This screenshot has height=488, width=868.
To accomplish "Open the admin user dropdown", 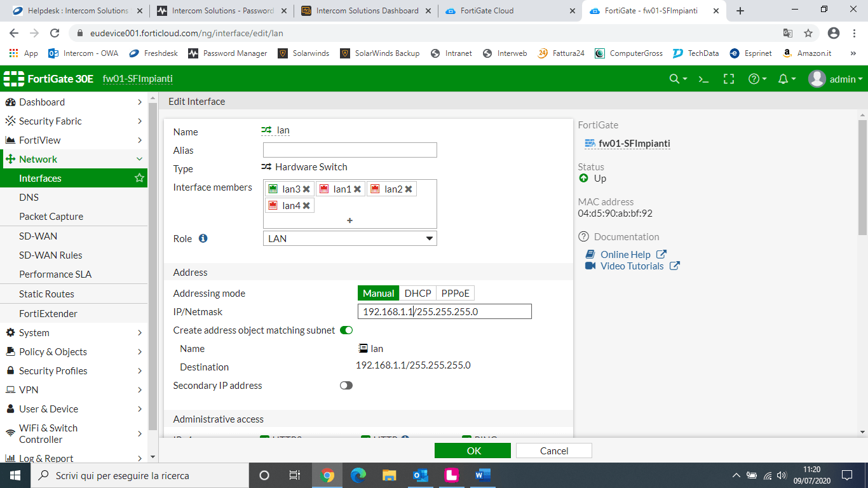I will click(x=836, y=79).
